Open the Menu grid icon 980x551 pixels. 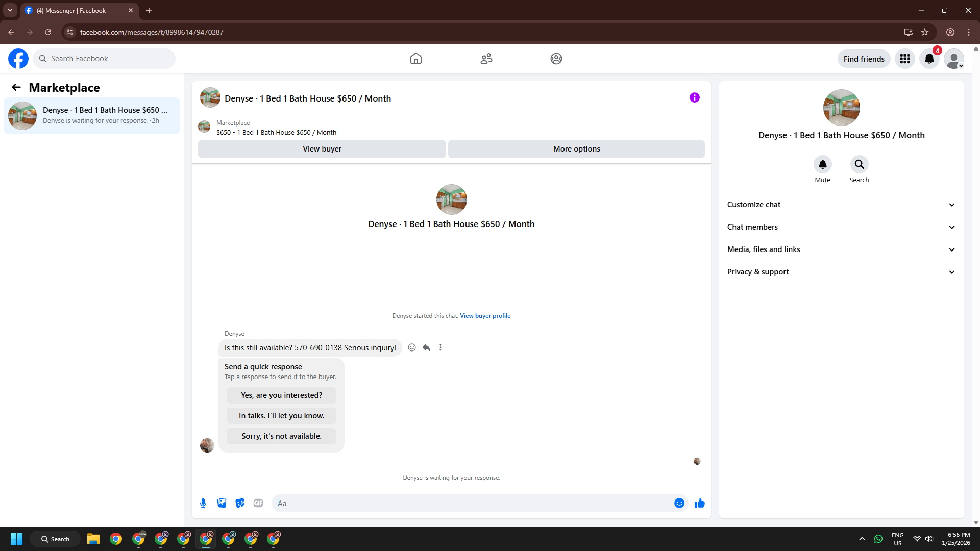(905, 59)
